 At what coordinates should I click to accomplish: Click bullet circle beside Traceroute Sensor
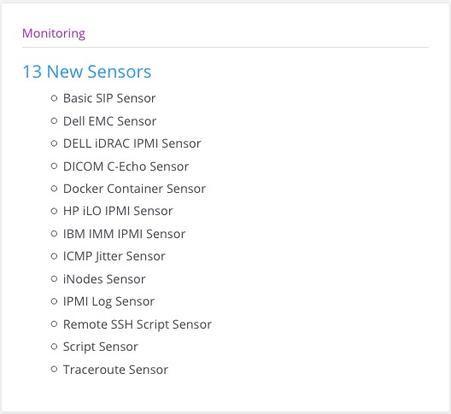coord(54,369)
